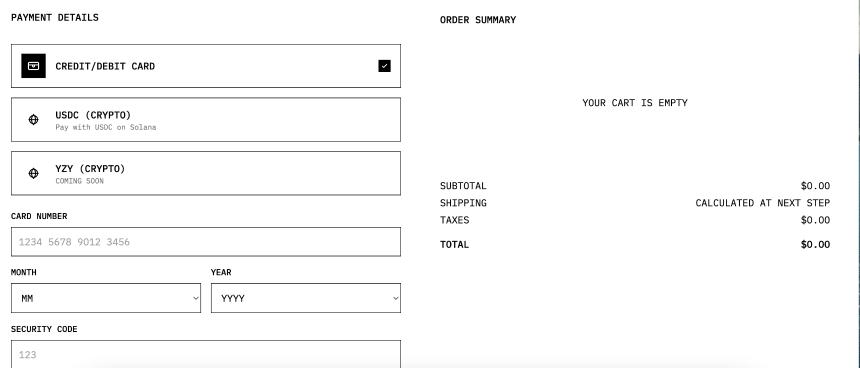
Task: Click the chevron arrow in the Year field
Action: click(395, 298)
